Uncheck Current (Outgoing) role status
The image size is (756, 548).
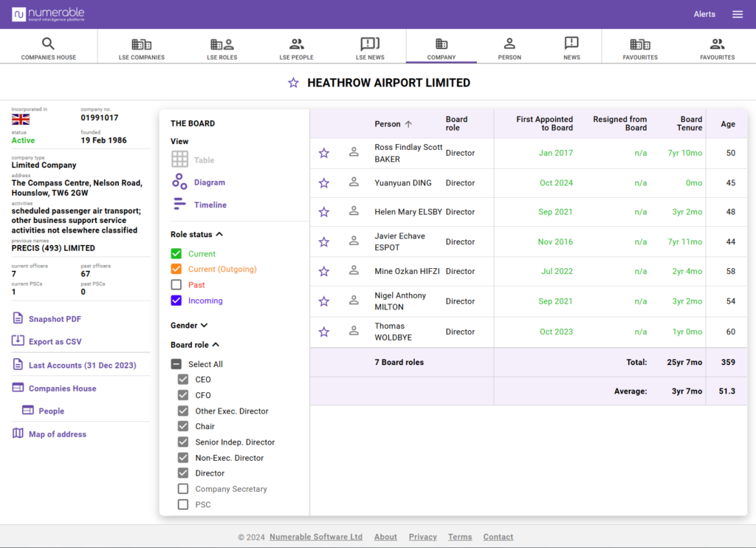[176, 269]
